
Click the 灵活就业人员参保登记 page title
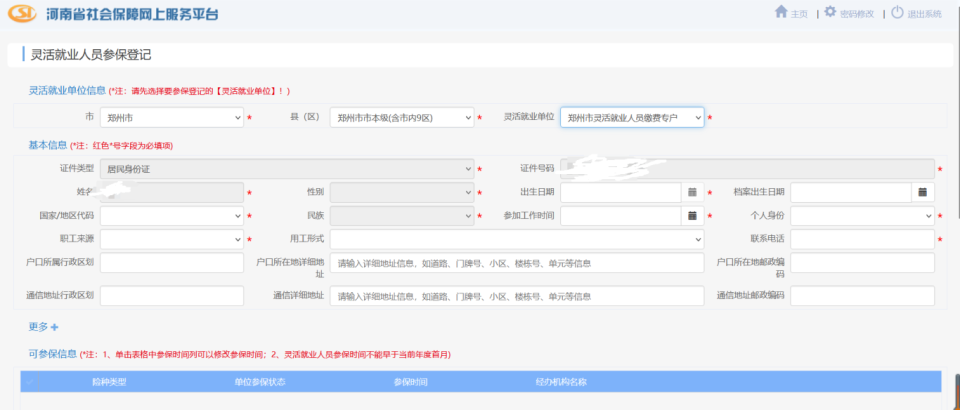tap(91, 55)
